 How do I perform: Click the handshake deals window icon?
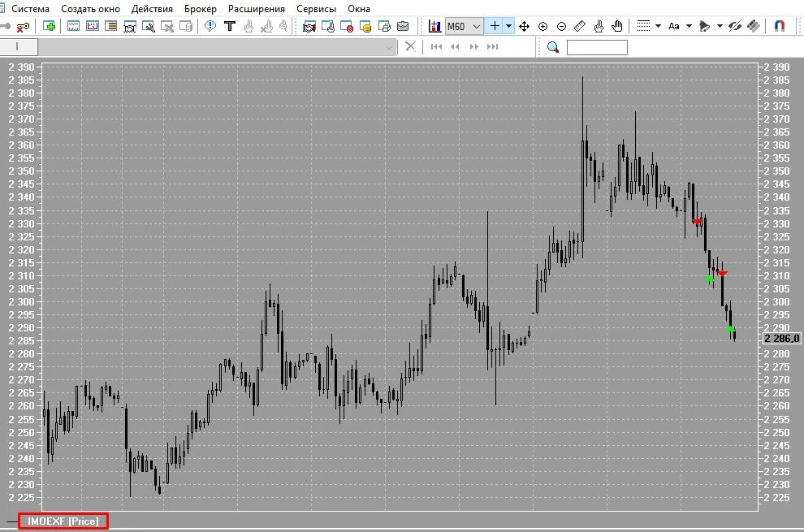309,26
